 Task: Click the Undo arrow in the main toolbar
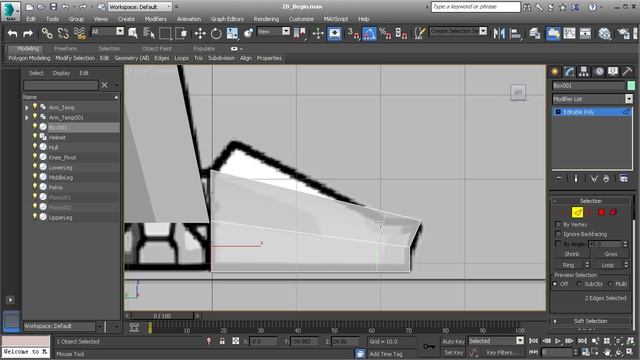click(13, 33)
